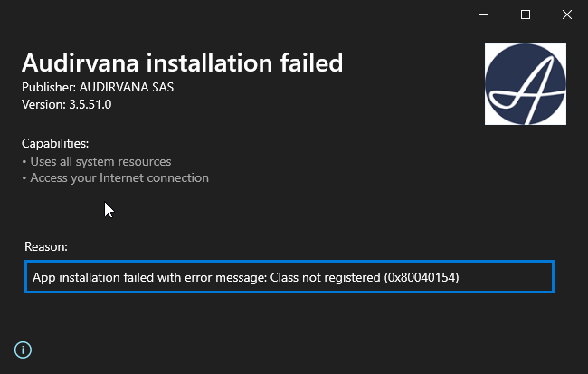
Task: Click the 'Version:' label
Action: click(43, 104)
